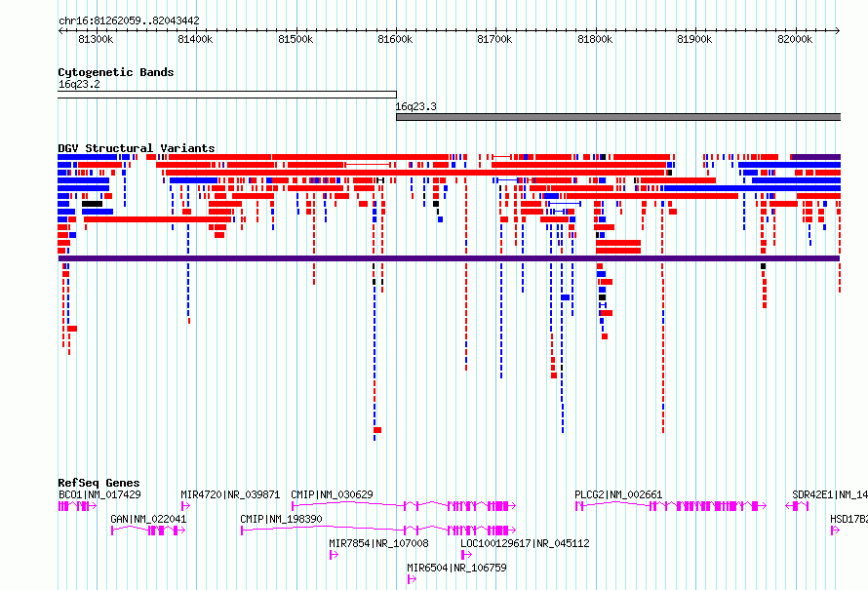Click the CMIP NM_030629 transcript glyph
Image resolution: width=868 pixels, height=590 pixels.
click(404, 506)
